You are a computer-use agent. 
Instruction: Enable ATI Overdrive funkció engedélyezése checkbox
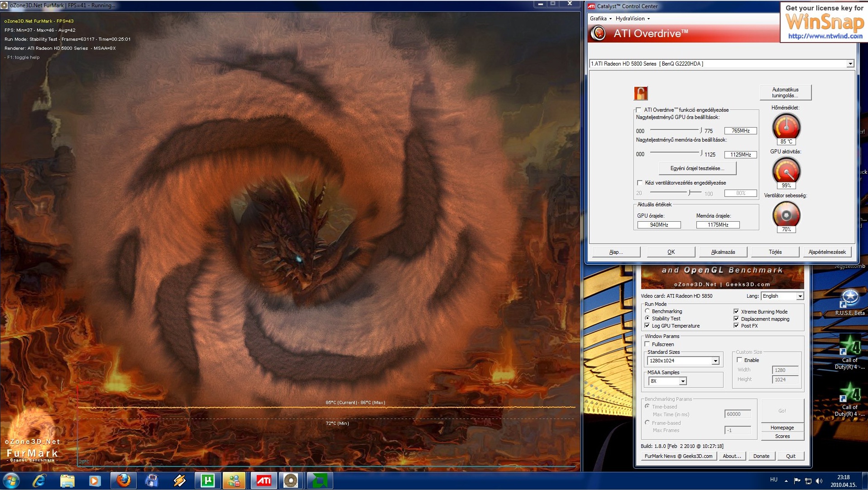click(638, 110)
